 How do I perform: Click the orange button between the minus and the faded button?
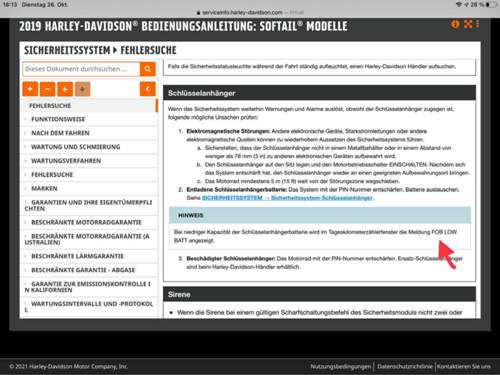coord(65,89)
